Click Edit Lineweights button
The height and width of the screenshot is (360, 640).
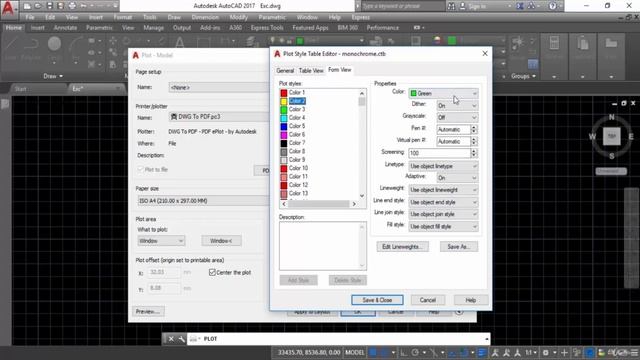(x=402, y=247)
